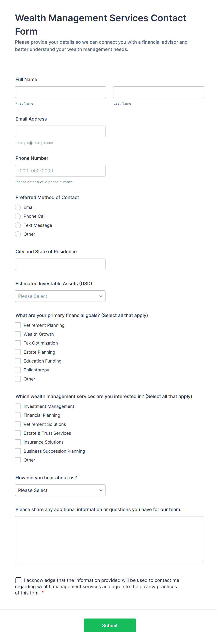Check the privacy acknowledgement checkbox
The width and height of the screenshot is (217, 644).
(18, 580)
